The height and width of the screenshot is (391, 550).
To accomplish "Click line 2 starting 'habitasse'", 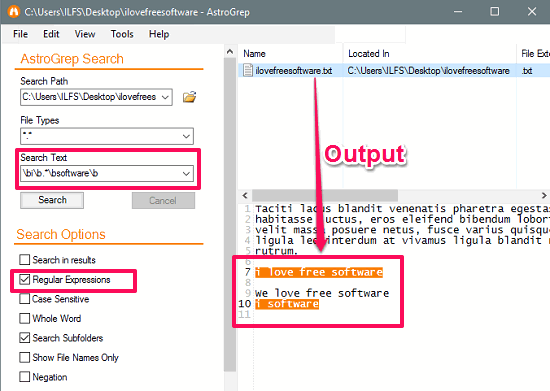I will [402, 219].
